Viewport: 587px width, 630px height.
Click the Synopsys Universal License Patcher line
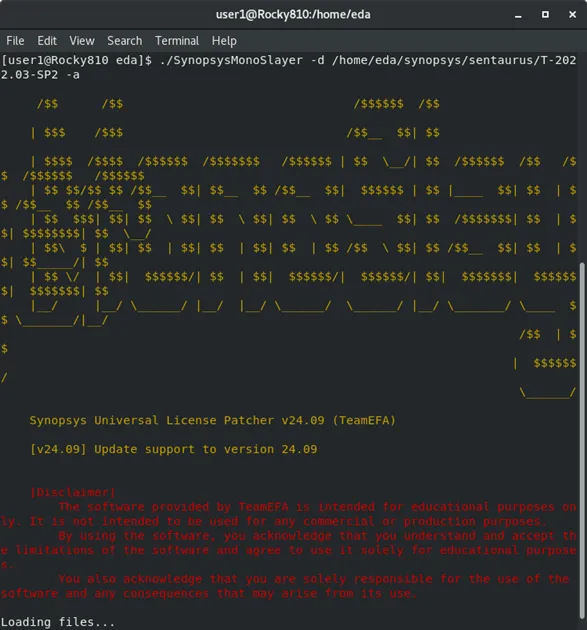(x=213, y=420)
